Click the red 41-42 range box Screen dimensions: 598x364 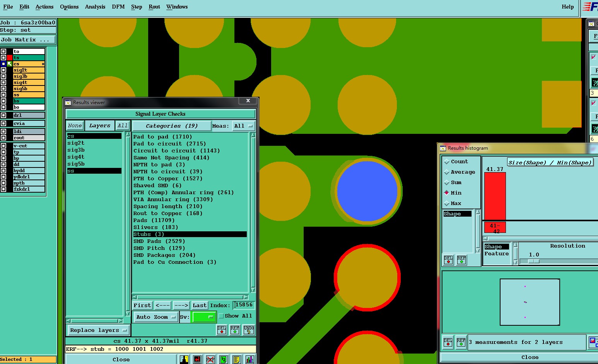click(495, 227)
